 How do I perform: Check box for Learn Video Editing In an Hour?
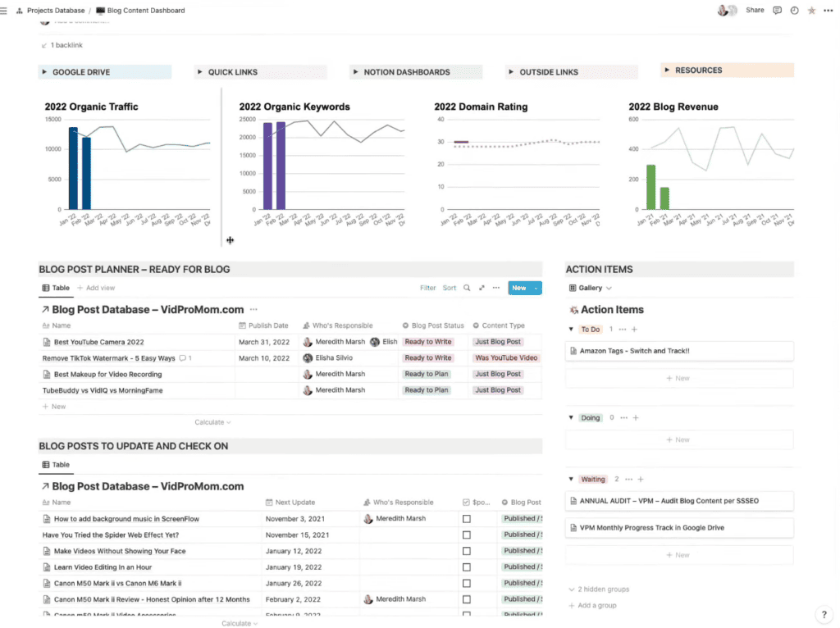467,567
